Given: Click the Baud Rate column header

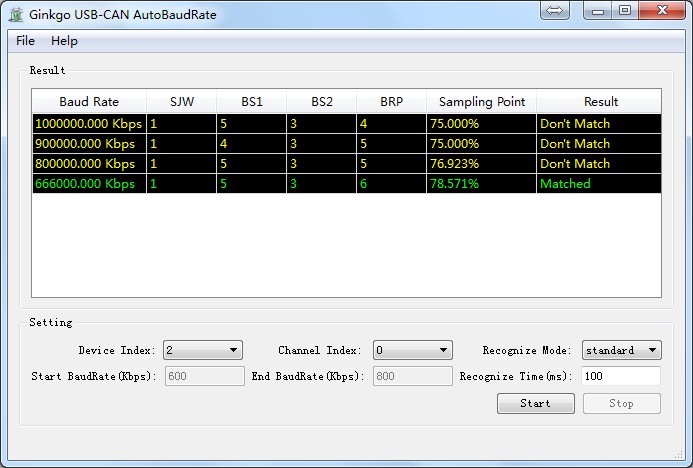Looking at the screenshot, I should (89, 102).
